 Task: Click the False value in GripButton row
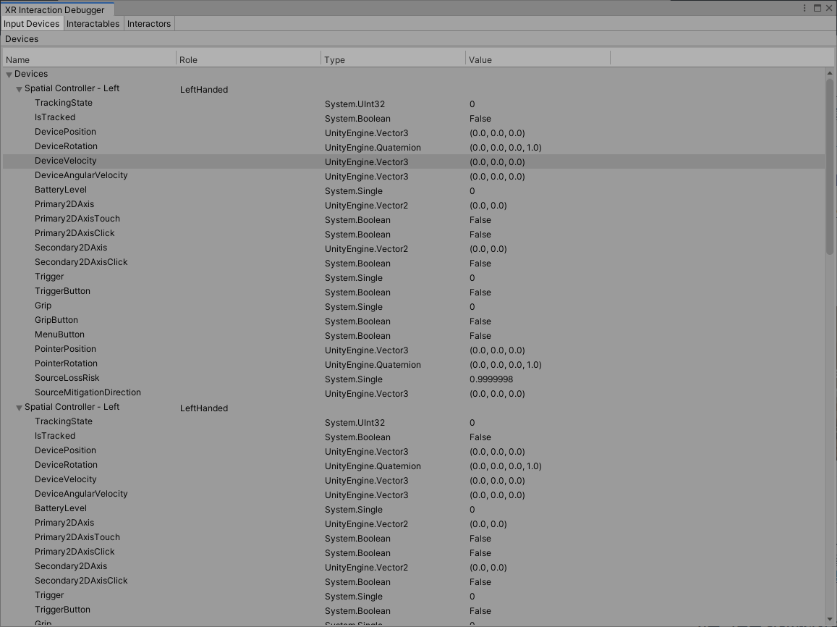pos(480,321)
